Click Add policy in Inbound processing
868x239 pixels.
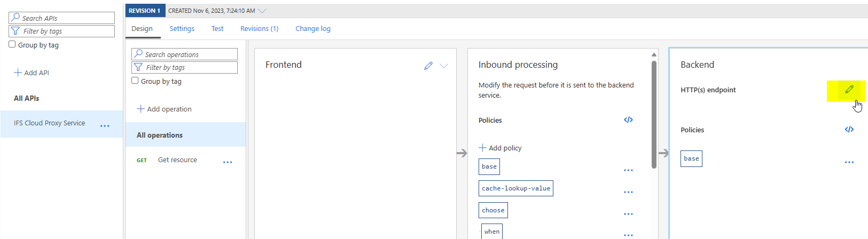500,148
